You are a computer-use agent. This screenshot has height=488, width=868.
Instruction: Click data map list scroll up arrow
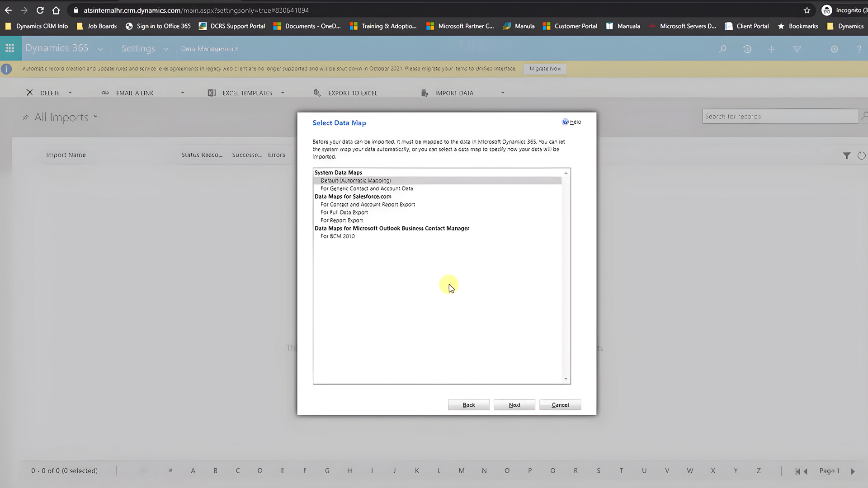[566, 173]
